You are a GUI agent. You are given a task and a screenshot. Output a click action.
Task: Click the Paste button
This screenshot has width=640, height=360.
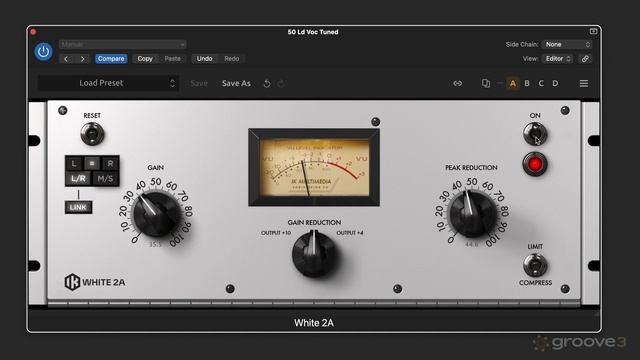[172, 59]
